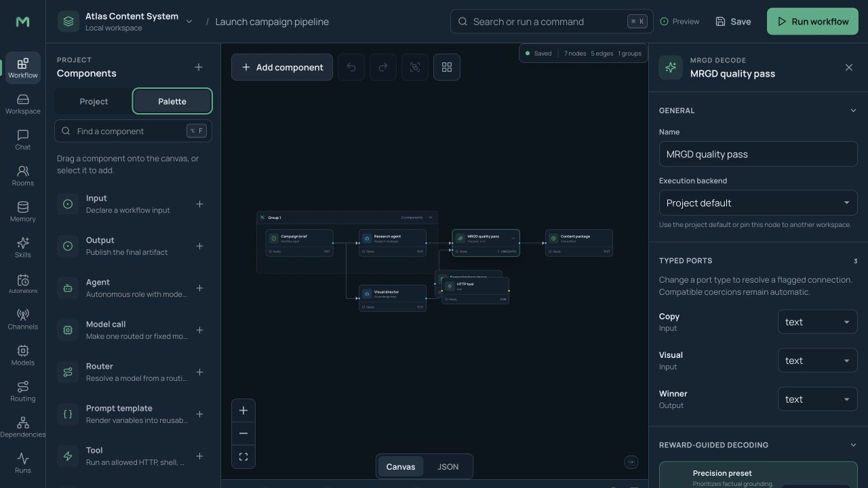Toggle the Preview option in header
This screenshot has width=868, height=488.
680,22
